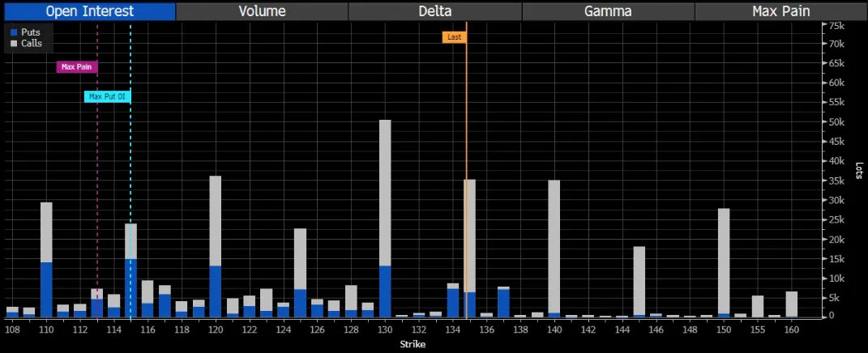This screenshot has width=868, height=353.
Task: Click the bar at strike 110
Action: pos(46,260)
